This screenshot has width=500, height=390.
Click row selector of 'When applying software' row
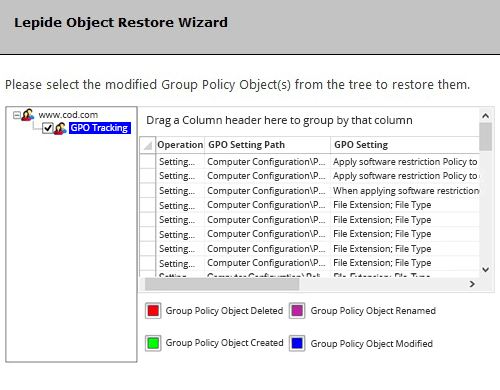point(147,191)
